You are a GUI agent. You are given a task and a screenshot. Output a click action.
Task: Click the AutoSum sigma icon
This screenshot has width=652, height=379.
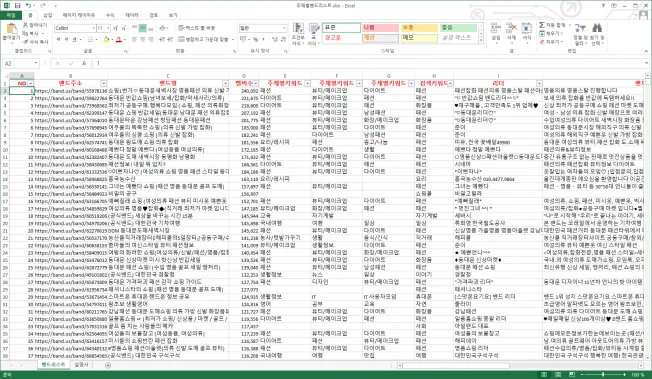[x=542, y=25]
